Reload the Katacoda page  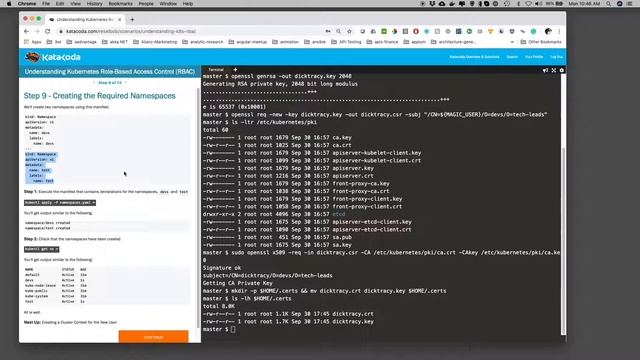47,31
